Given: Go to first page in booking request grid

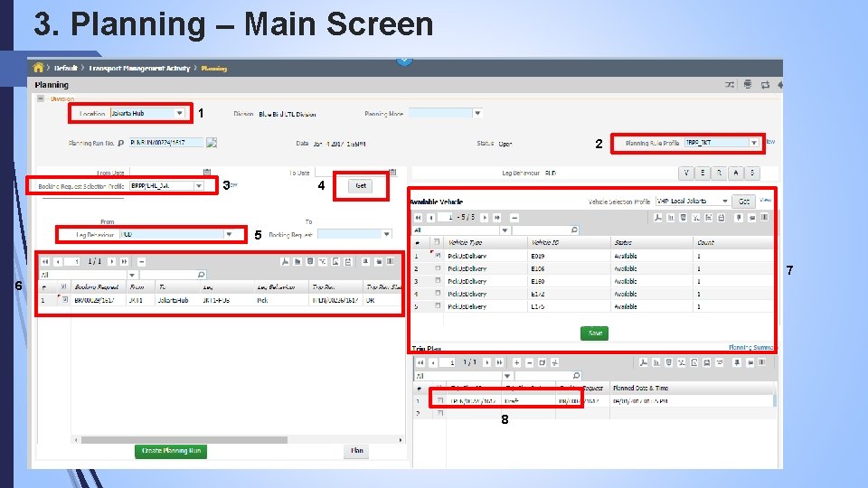Looking at the screenshot, I should 45,261.
